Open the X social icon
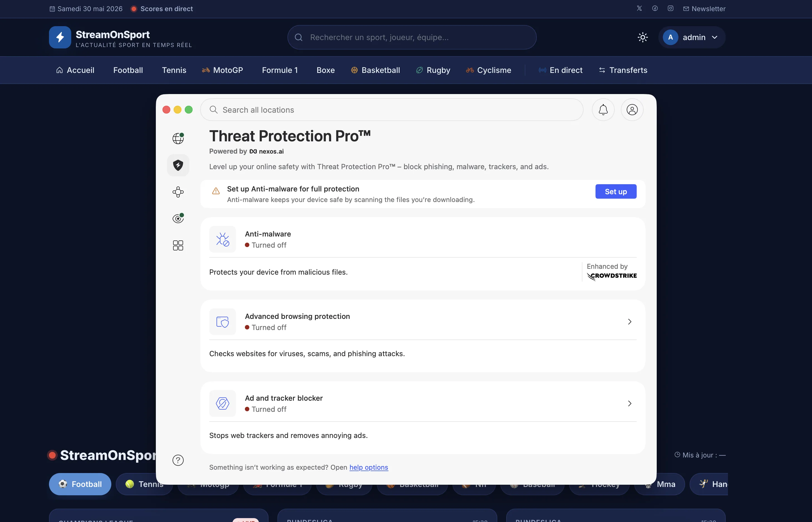The height and width of the screenshot is (522, 812). coord(639,8)
